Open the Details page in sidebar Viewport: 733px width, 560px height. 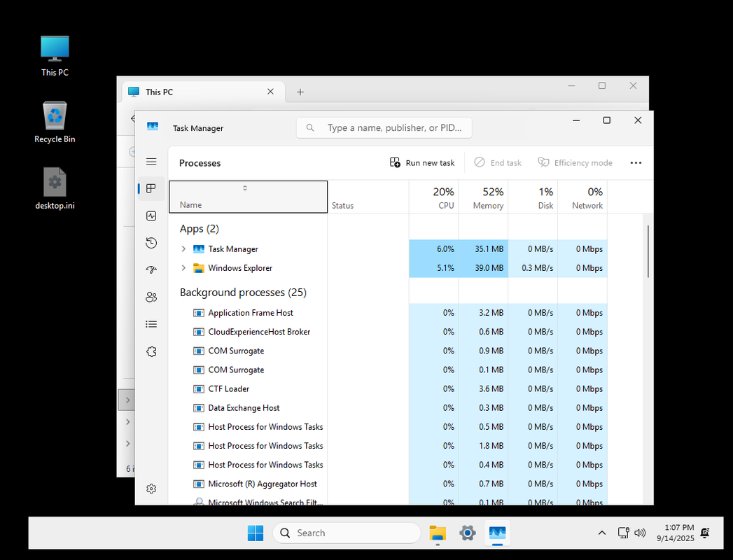[151, 324]
